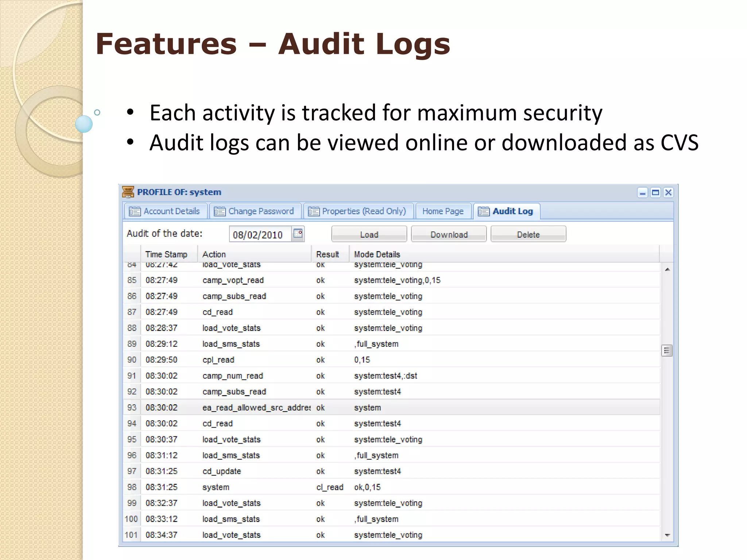Viewport: 747px width, 560px height.
Task: Click the Download button
Action: tap(449, 234)
